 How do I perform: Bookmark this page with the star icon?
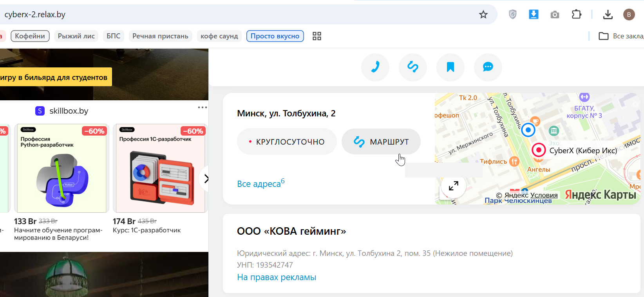[x=483, y=14]
